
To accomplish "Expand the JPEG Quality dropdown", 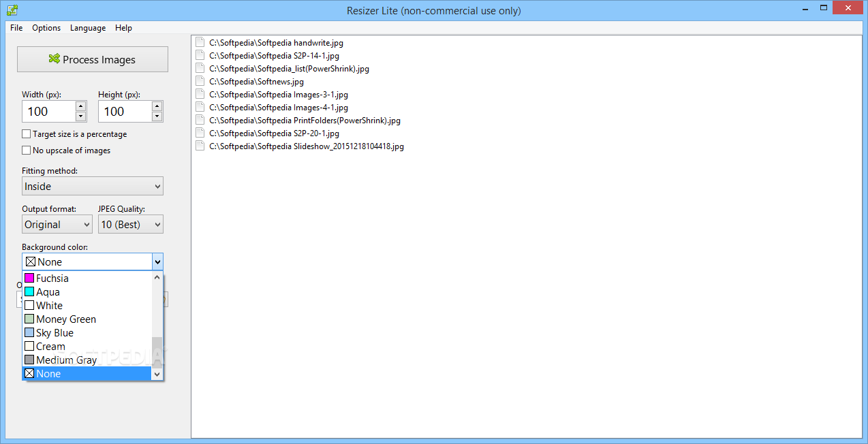I will tap(131, 224).
